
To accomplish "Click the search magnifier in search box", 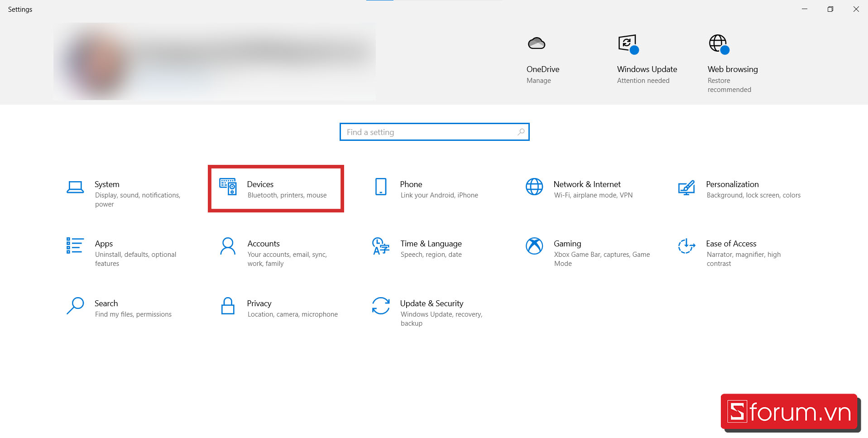I will 521,132.
